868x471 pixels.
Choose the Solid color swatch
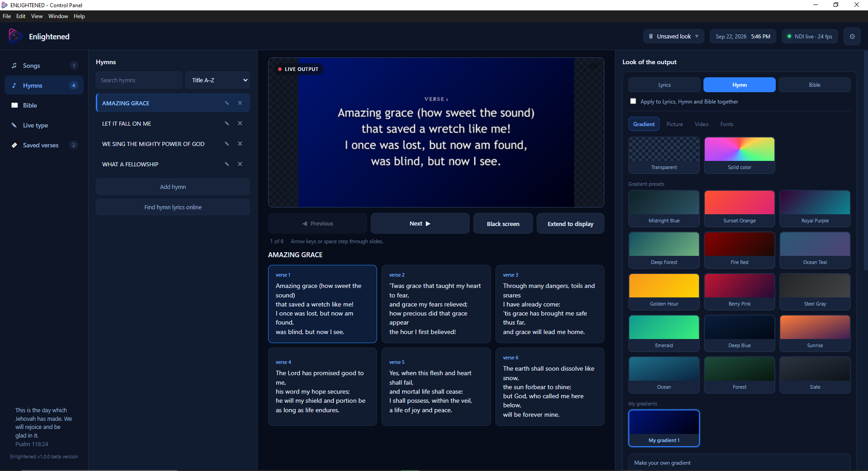[x=740, y=155]
